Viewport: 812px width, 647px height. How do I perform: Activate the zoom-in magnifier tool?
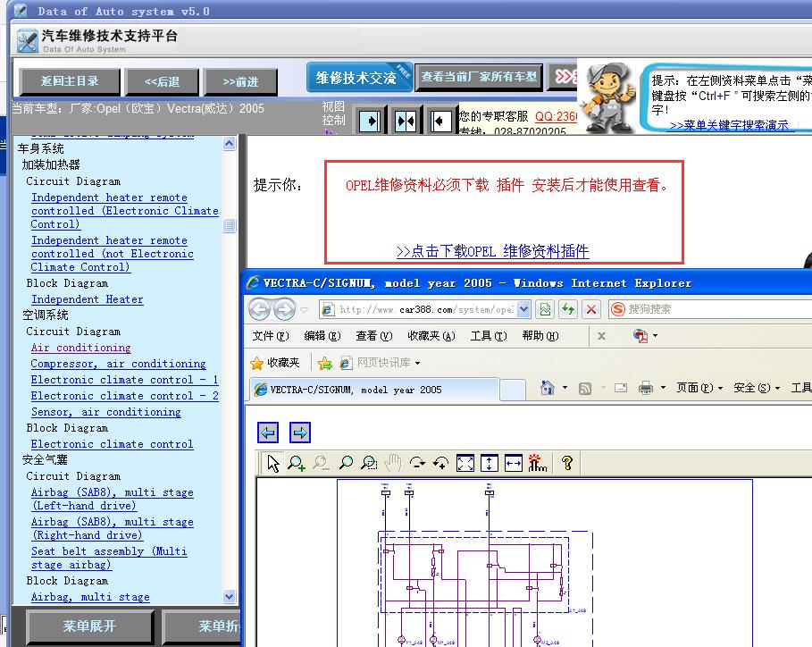pos(297,463)
